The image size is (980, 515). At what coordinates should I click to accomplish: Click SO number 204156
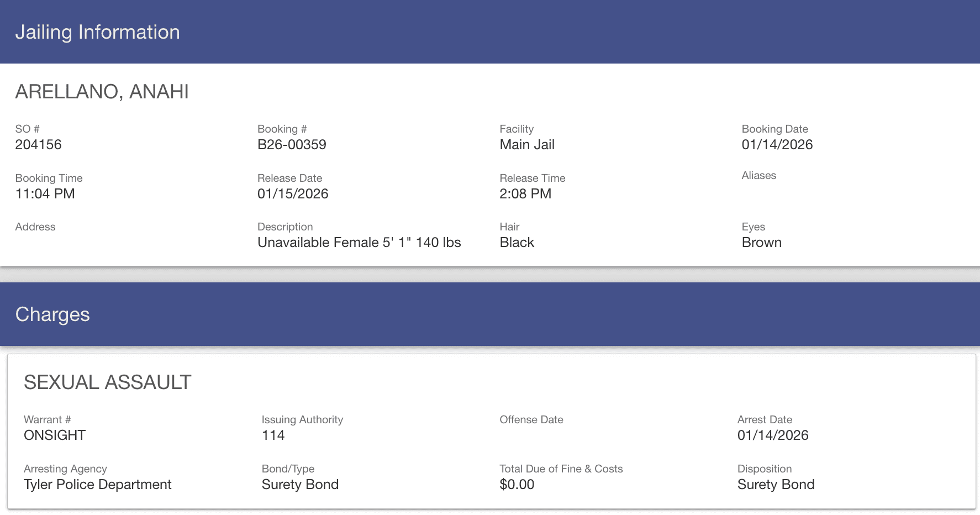(x=38, y=145)
